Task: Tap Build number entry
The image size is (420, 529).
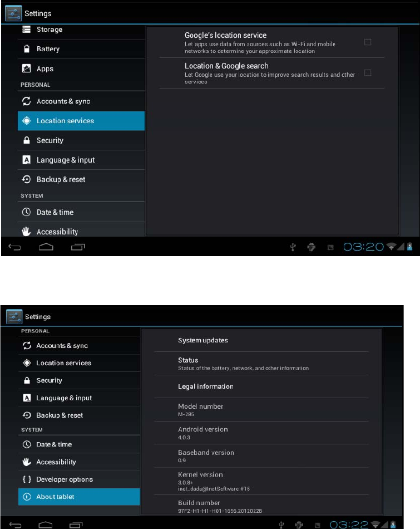Action: (261, 506)
